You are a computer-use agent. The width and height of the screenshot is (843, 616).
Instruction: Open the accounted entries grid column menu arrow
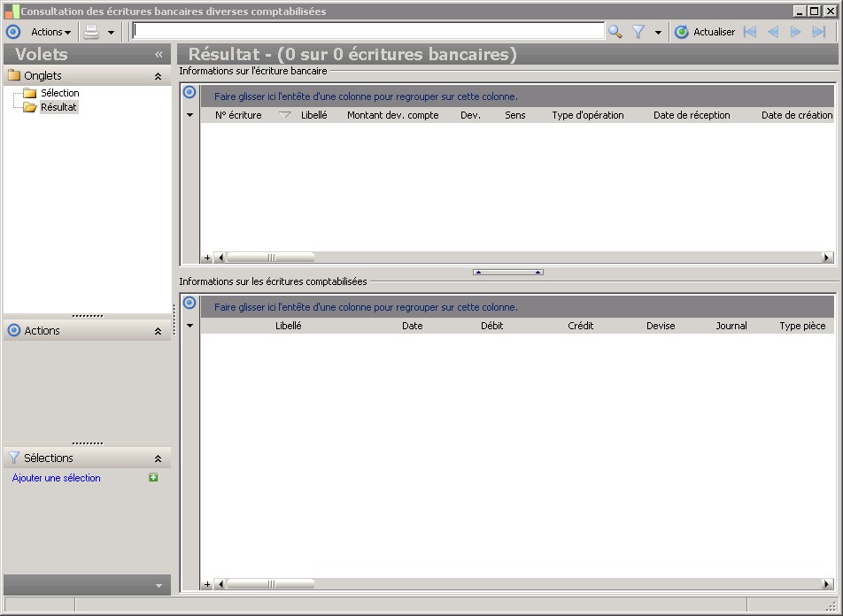point(189,326)
